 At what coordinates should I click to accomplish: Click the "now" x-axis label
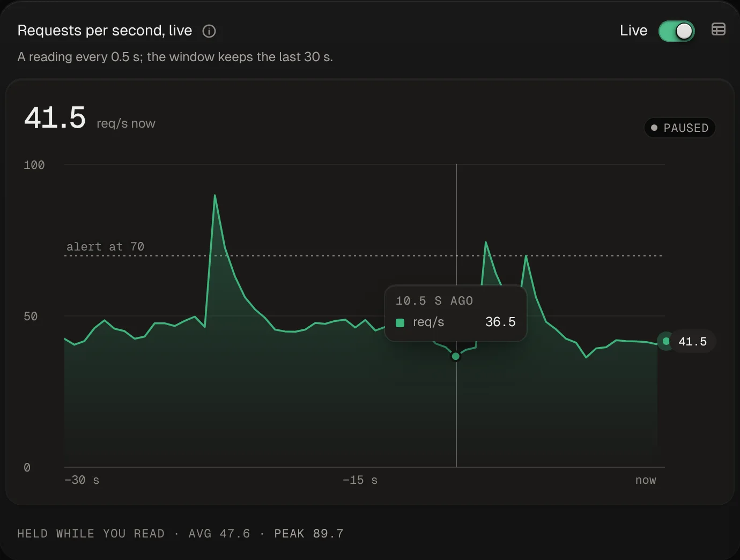tap(646, 480)
